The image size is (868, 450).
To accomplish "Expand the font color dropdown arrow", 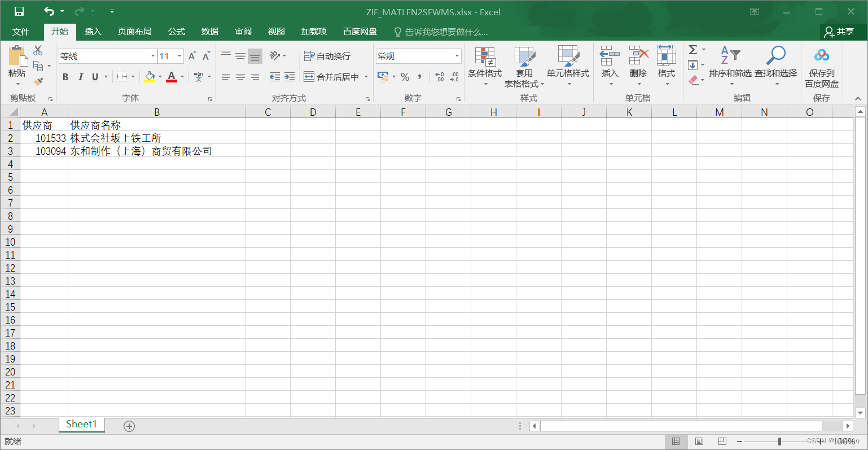I will (182, 77).
